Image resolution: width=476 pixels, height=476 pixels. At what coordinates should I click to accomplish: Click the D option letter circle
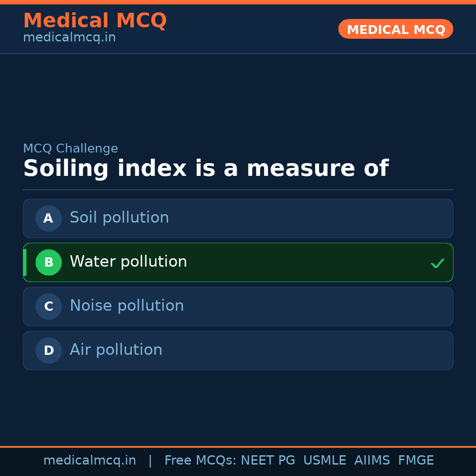coord(48,350)
